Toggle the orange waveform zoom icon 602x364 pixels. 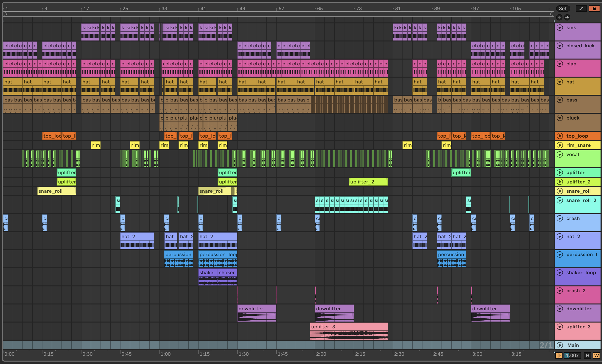(x=559, y=355)
